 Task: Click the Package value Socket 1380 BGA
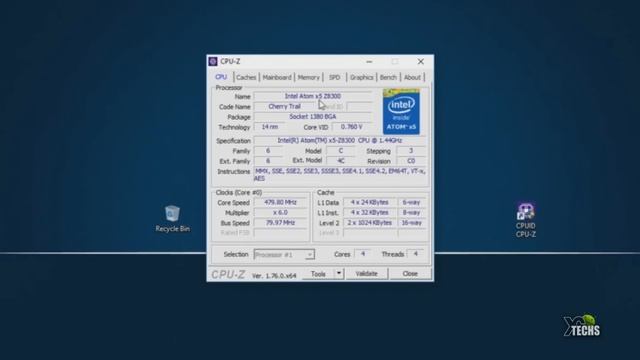(x=313, y=117)
